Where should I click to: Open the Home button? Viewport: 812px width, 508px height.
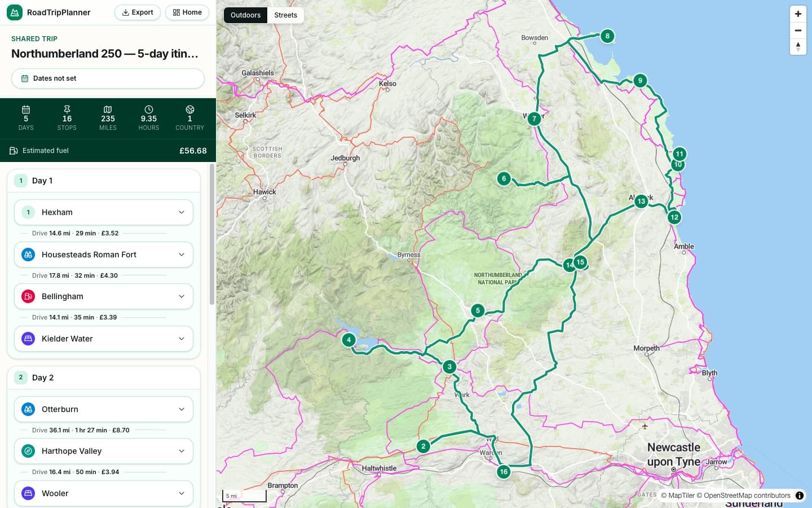click(187, 12)
